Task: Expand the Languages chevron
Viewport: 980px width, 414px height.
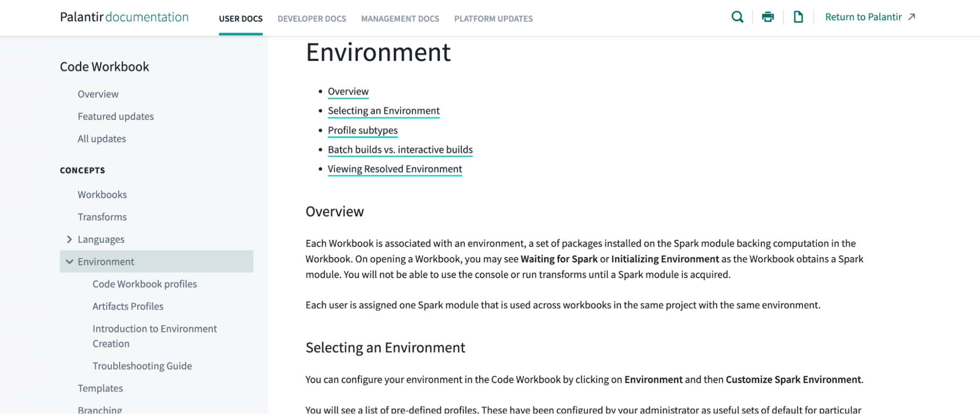Action: pyautogui.click(x=69, y=239)
